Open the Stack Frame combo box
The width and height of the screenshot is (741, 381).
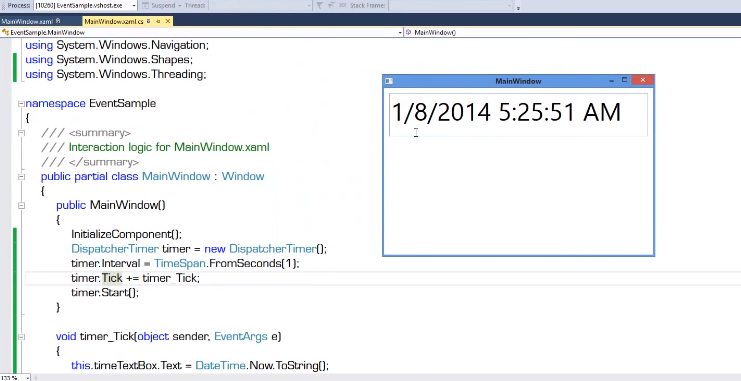click(x=451, y=6)
